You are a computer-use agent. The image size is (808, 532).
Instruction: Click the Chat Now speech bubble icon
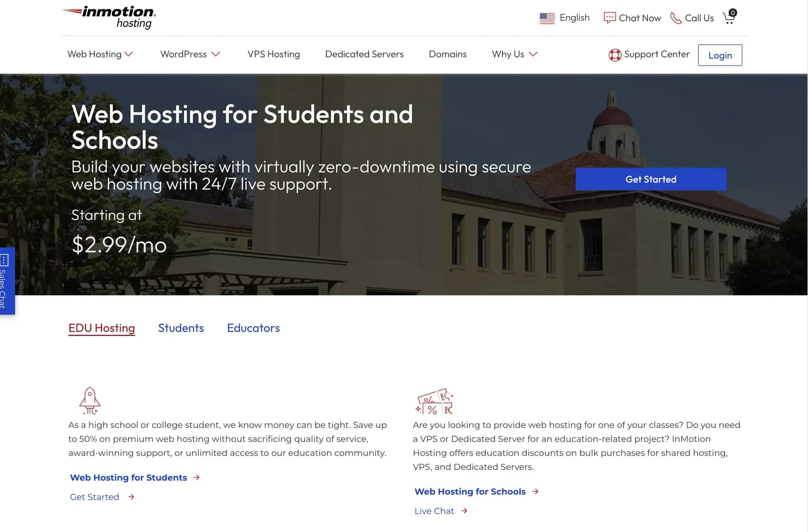pyautogui.click(x=610, y=18)
